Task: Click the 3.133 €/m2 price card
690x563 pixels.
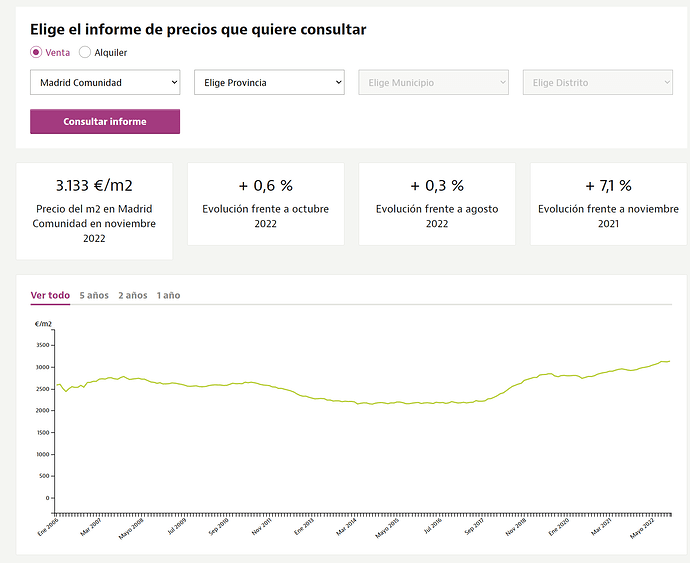Action: coord(94,210)
